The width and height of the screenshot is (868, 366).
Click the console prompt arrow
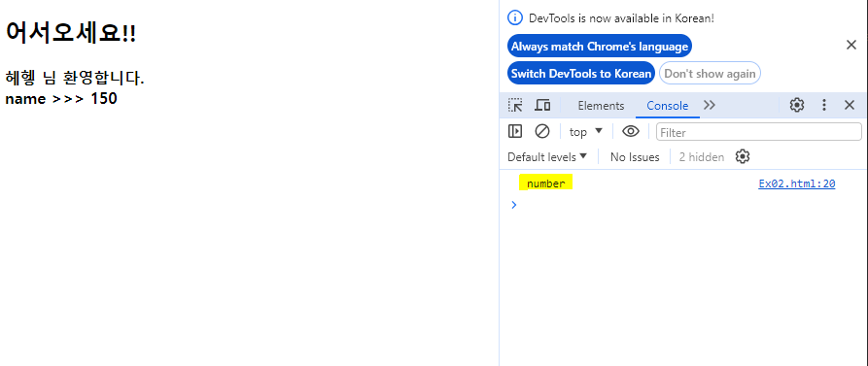[514, 205]
